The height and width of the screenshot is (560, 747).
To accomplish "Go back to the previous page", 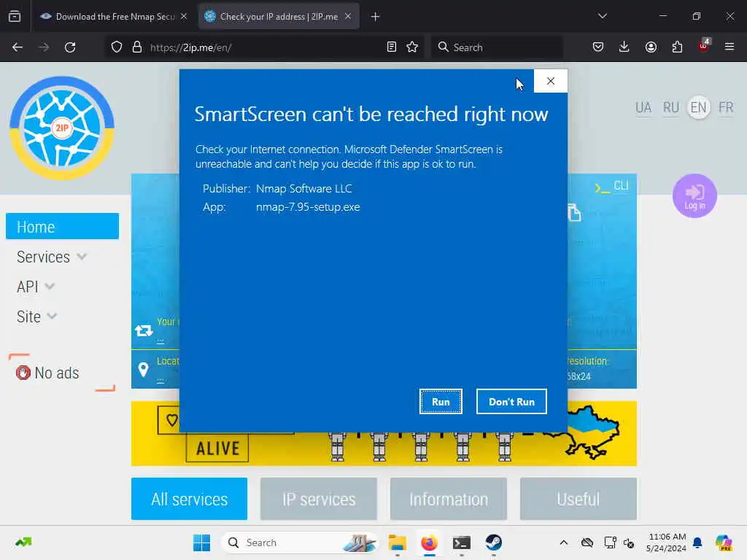I will coord(18,47).
